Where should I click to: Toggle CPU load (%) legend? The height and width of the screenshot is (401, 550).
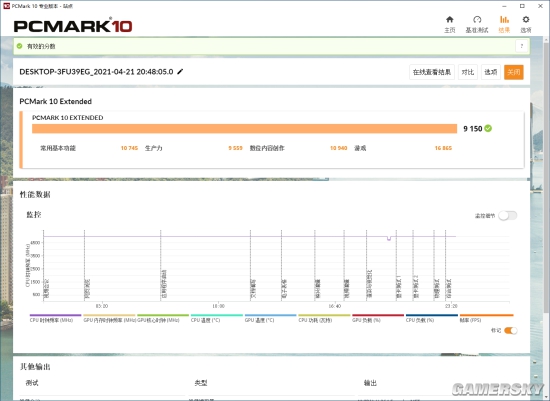(432, 318)
